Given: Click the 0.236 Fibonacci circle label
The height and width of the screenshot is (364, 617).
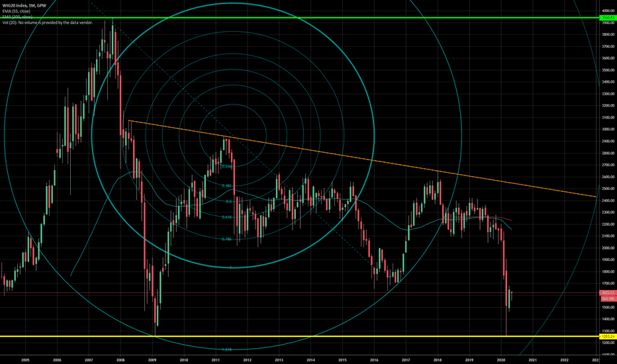Looking at the screenshot, I should tap(227, 167).
